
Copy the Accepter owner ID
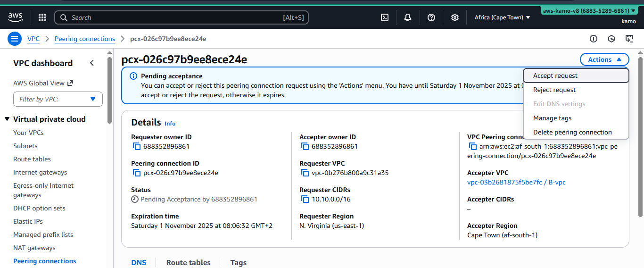(x=305, y=147)
